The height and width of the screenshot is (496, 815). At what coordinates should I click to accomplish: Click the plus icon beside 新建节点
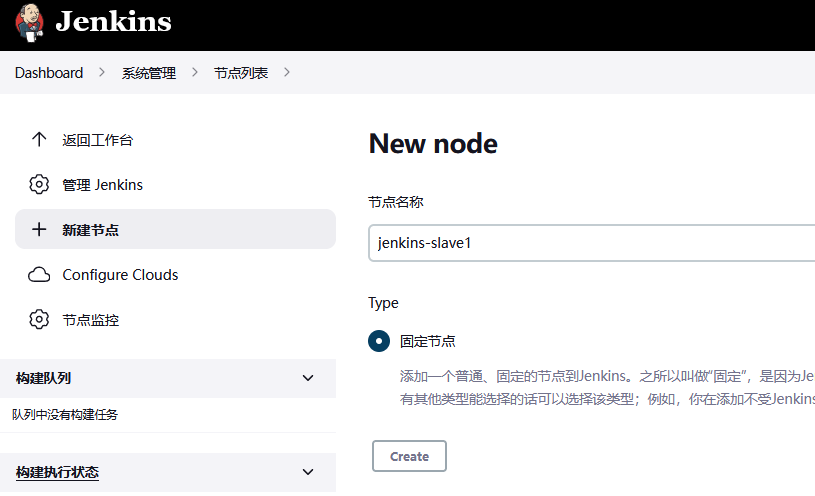(x=39, y=229)
